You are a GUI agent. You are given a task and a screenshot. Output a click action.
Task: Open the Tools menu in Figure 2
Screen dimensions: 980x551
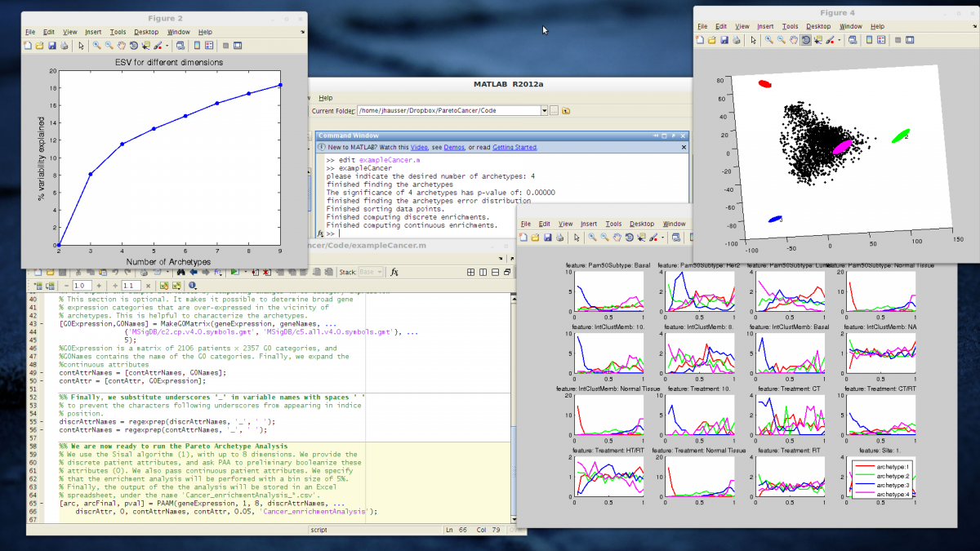click(x=118, y=32)
